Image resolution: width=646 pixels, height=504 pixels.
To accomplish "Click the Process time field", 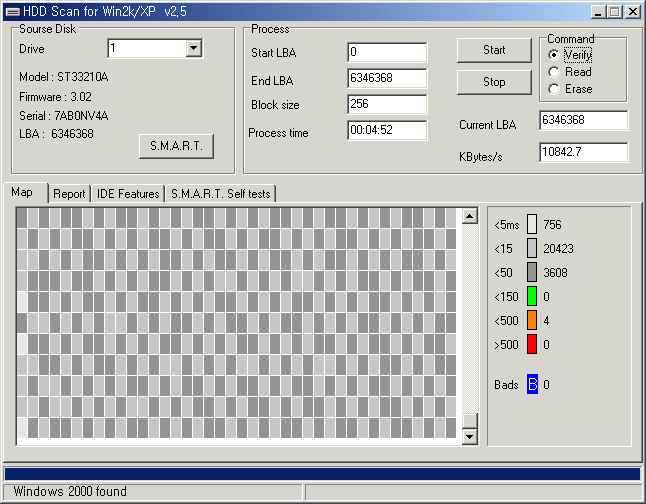I will 387,130.
